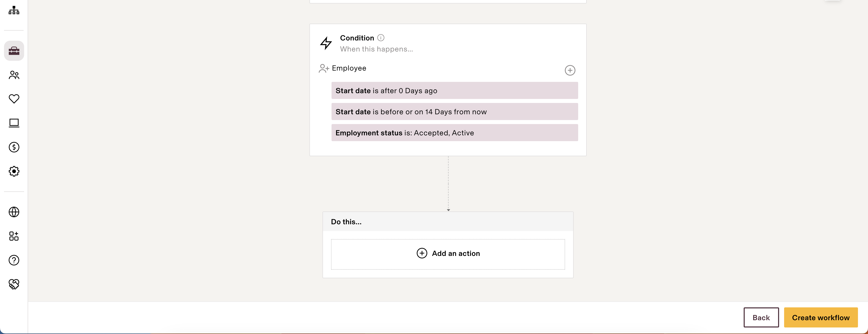Open the people directory icon

click(14, 75)
